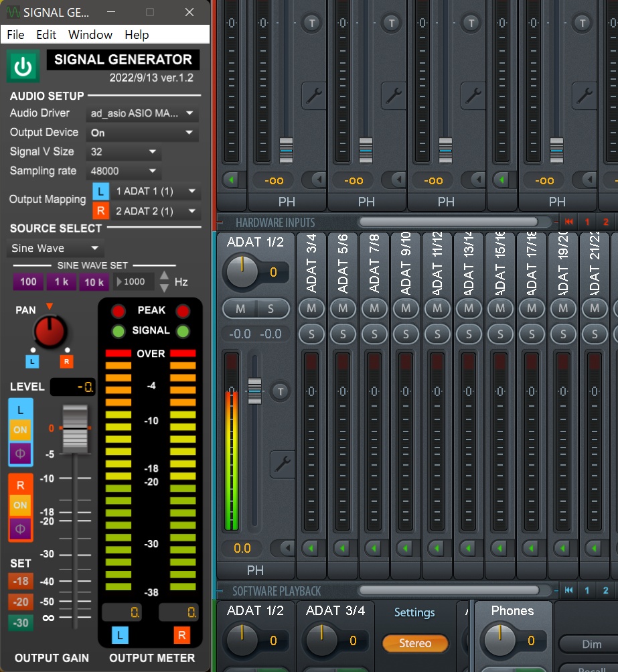The image size is (618, 672).
Task: Expand ADAT 9/10 channel with green arrow
Action: (x=406, y=547)
